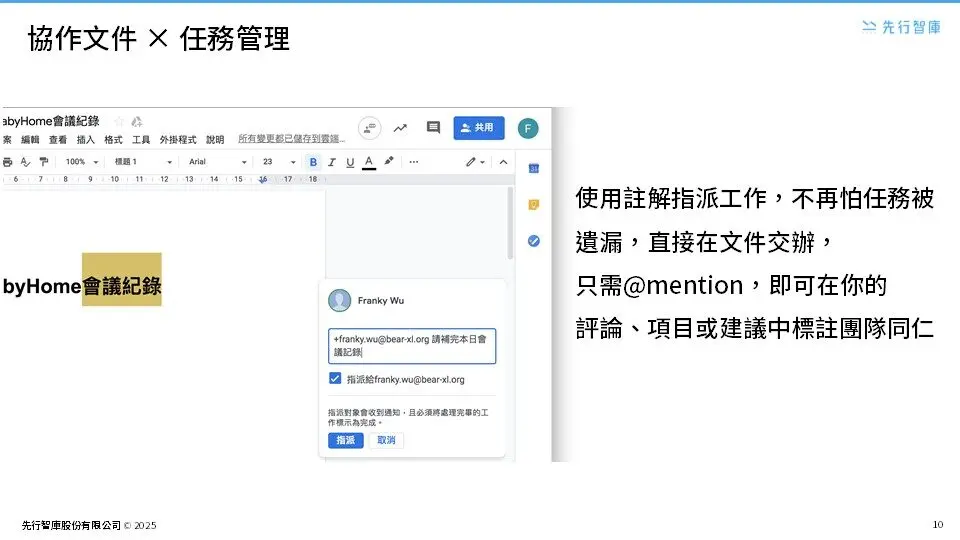Screen dimensions: 960x540
Task: Click the underline button
Action: coord(350,162)
